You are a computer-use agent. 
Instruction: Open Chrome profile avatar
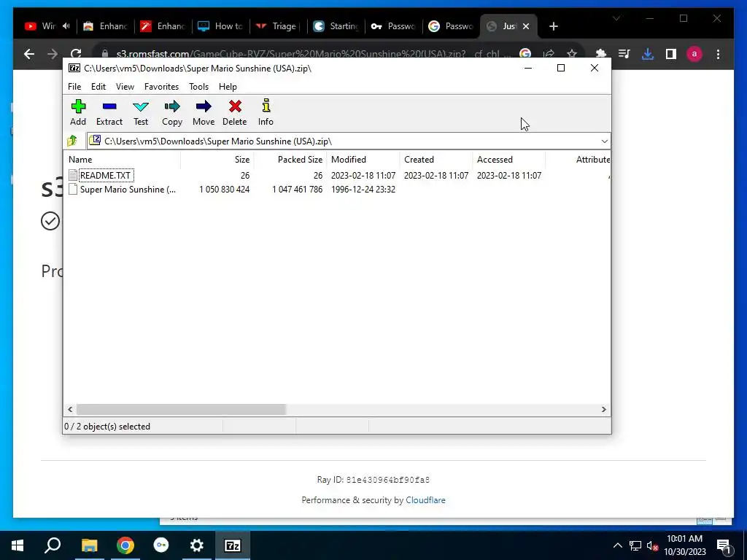click(x=694, y=54)
